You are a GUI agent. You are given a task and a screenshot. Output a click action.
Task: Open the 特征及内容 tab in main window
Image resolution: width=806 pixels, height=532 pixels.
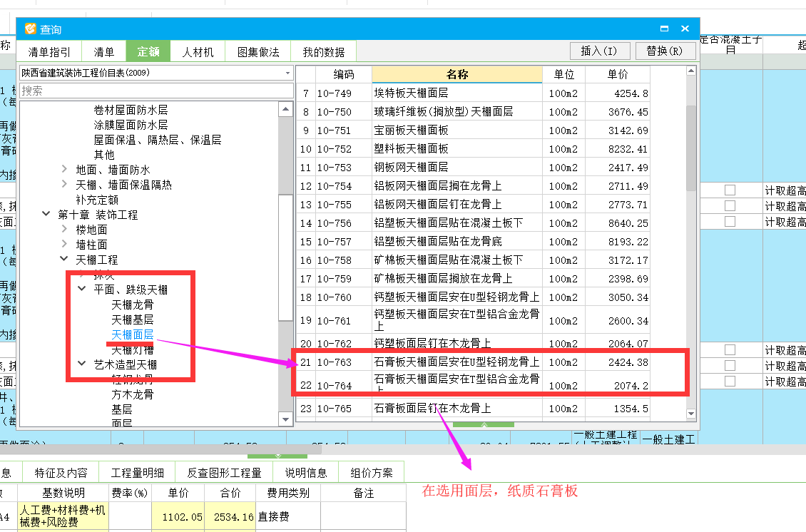coord(61,472)
